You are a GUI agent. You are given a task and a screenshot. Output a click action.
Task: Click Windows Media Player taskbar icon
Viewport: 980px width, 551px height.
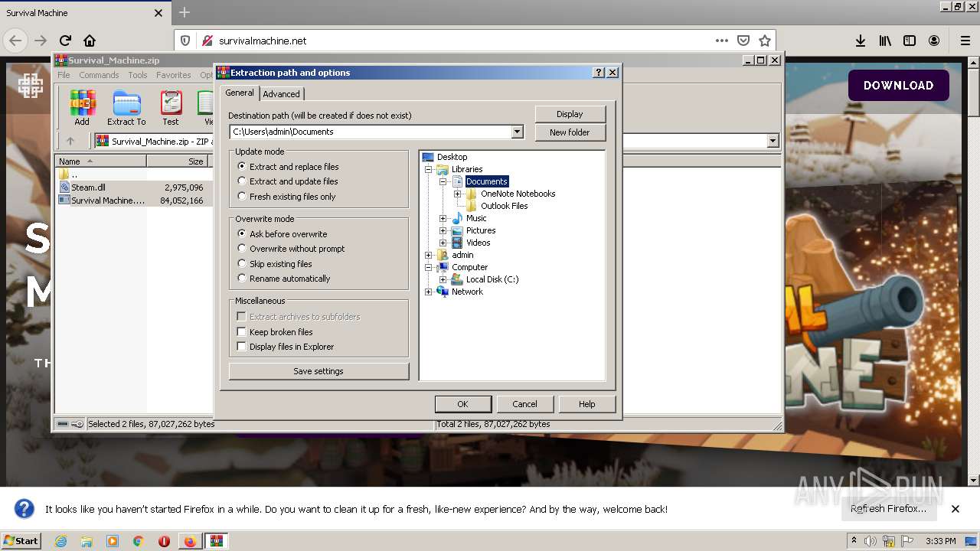[x=113, y=541]
